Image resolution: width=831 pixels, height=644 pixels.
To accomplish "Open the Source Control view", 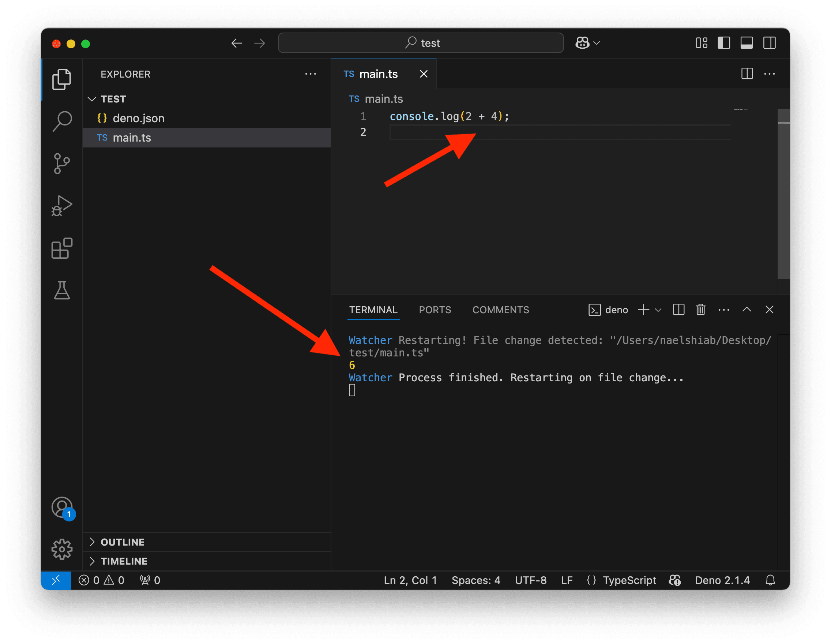I will (62, 164).
